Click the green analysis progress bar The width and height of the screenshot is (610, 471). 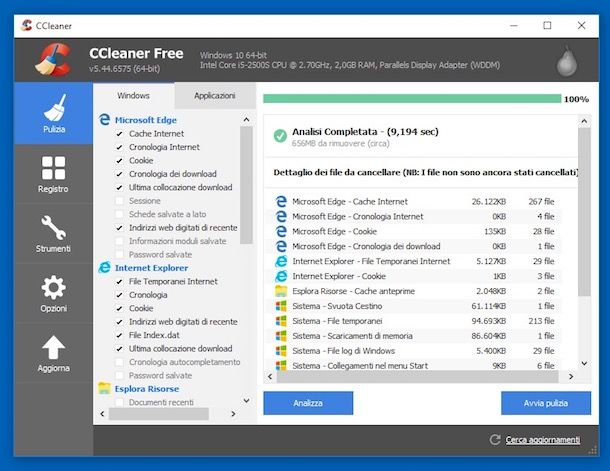click(412, 99)
